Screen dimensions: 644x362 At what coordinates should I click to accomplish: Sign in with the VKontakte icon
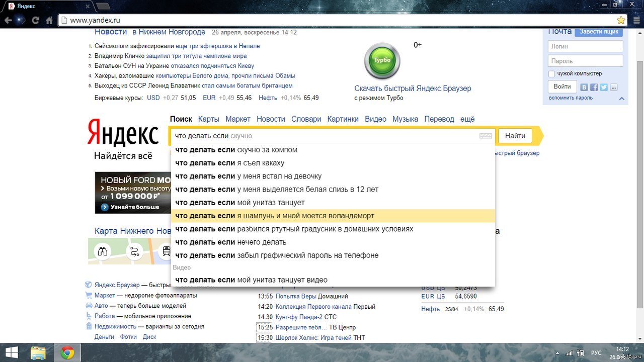(x=584, y=87)
